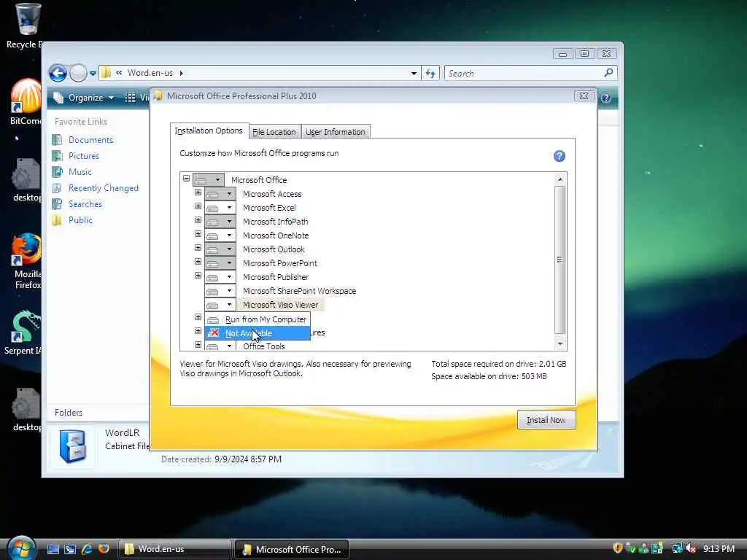Click the WordLR cabinet file icon
The height and width of the screenshot is (560, 747).
pos(72,446)
